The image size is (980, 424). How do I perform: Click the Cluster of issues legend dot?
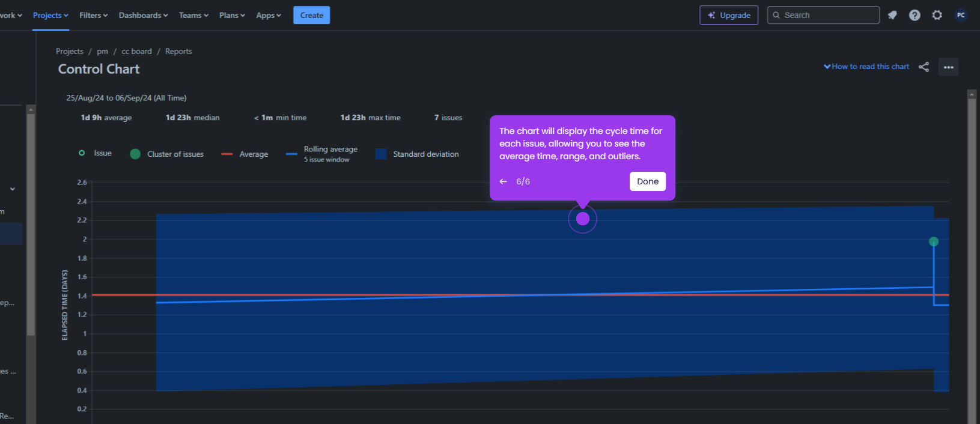tap(135, 154)
